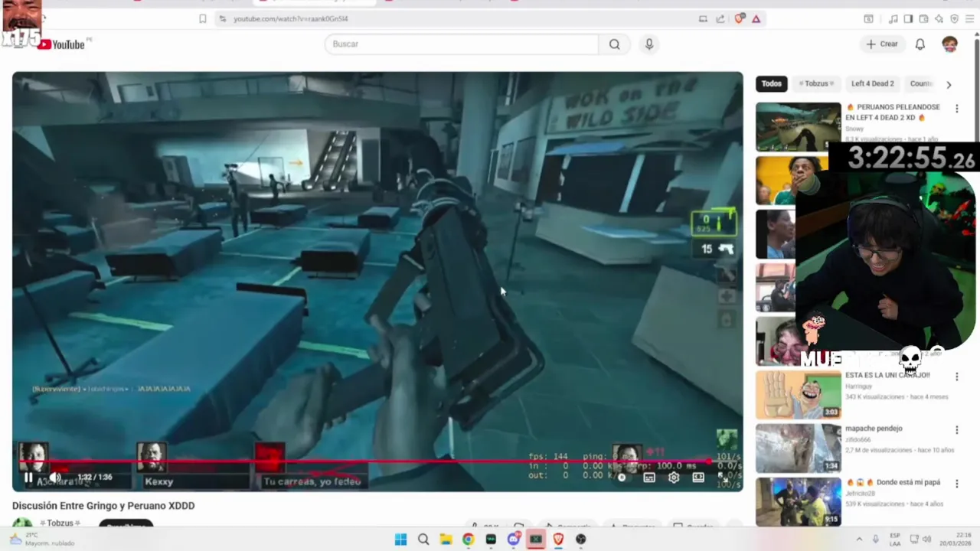Screen dimensions: 980x551
Task: Open the Brave Wallet icon
Action: [x=923, y=18]
